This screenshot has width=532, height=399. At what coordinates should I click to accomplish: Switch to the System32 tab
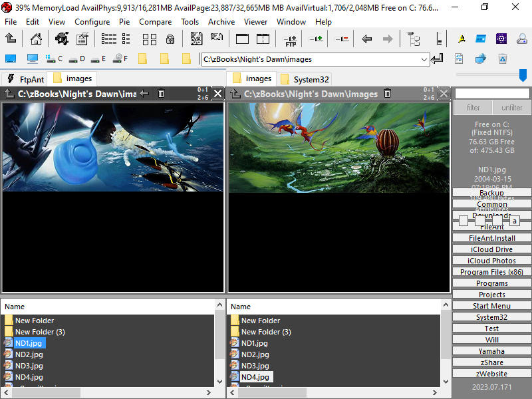point(305,79)
